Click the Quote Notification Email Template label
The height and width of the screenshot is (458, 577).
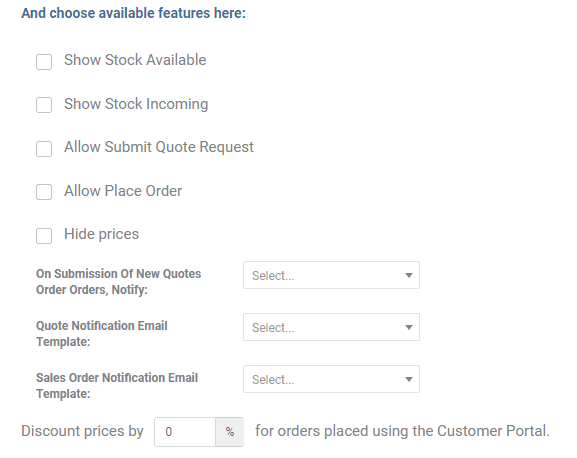pyautogui.click(x=102, y=334)
